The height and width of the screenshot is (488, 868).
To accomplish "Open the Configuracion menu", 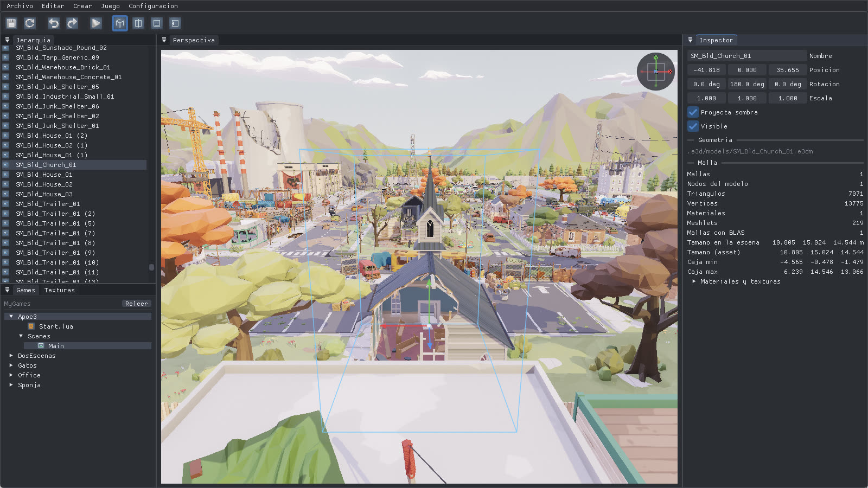I will point(153,6).
